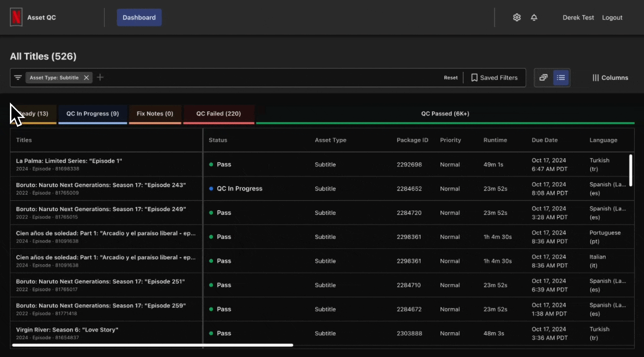
Task: Reset the filters
Action: tap(451, 77)
